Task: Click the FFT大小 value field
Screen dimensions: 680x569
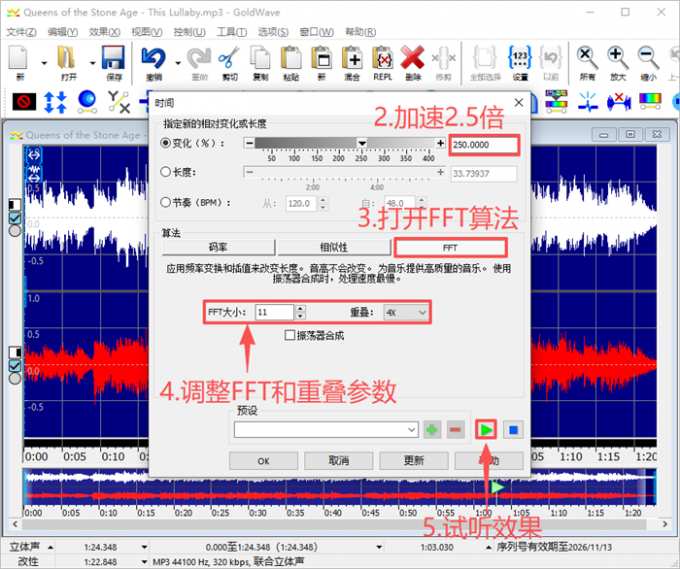Action: click(x=275, y=312)
